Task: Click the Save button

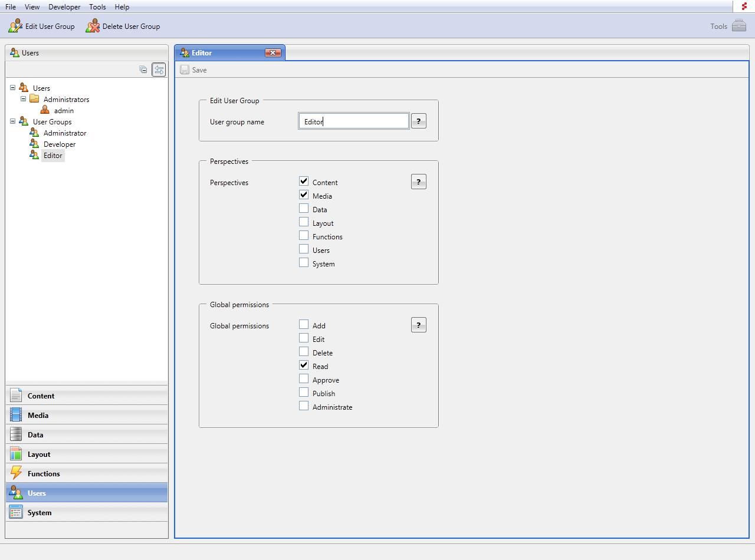Action: (x=194, y=70)
